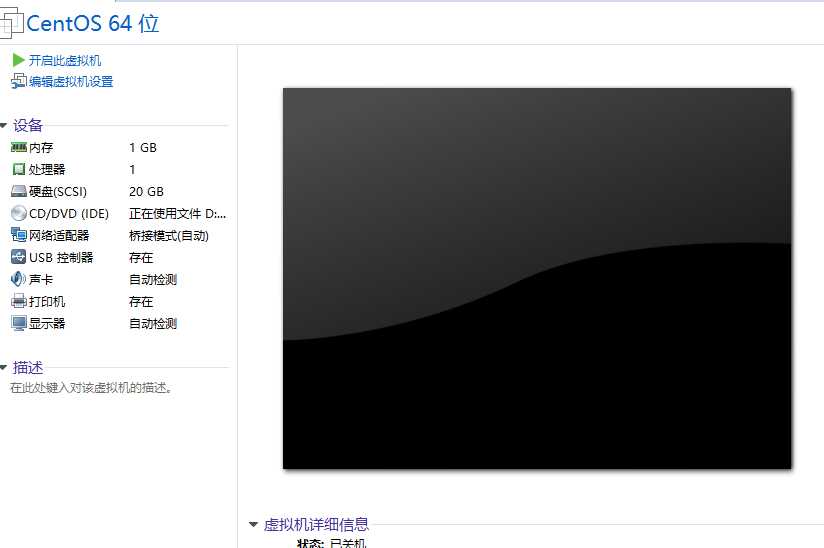Click the 设备 section heading
This screenshot has height=548, width=824.
(27, 126)
